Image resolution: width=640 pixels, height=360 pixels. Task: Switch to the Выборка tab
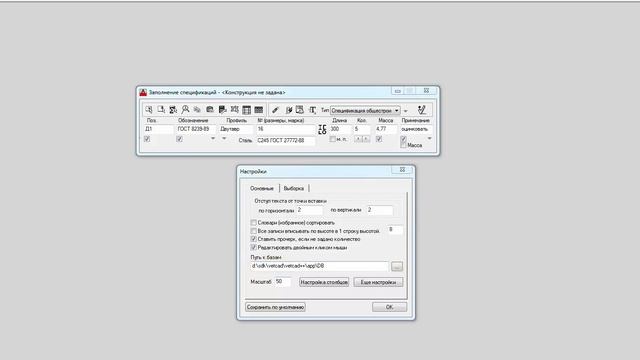point(294,188)
